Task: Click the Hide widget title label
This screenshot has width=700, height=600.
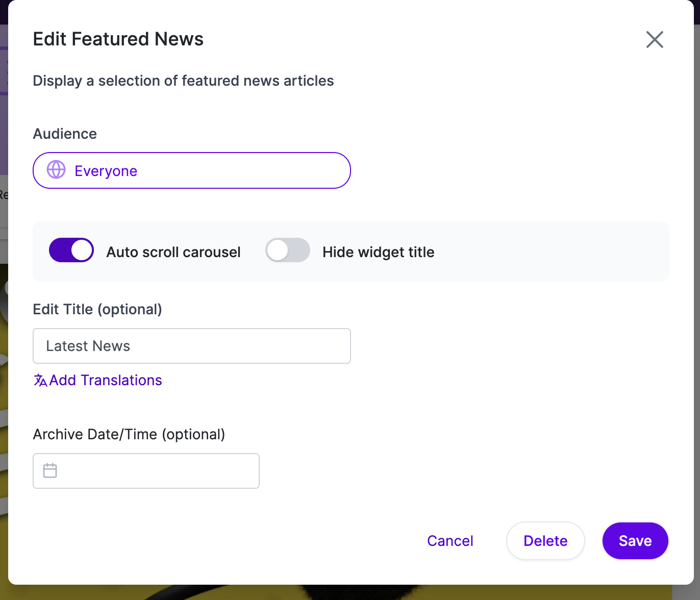Action: (379, 252)
